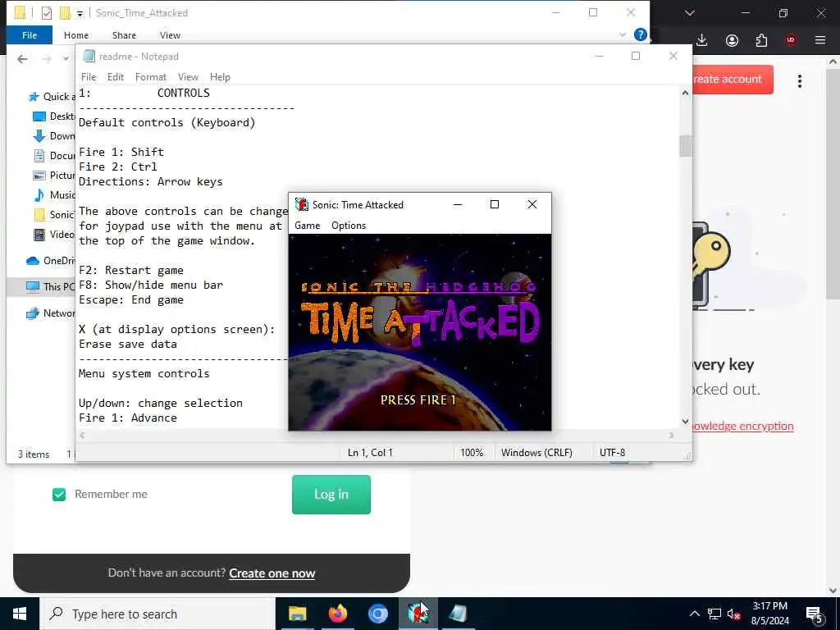Click the taskbar clock showing 3:17 PM
Screen dimensions: 840x630
tap(769, 614)
